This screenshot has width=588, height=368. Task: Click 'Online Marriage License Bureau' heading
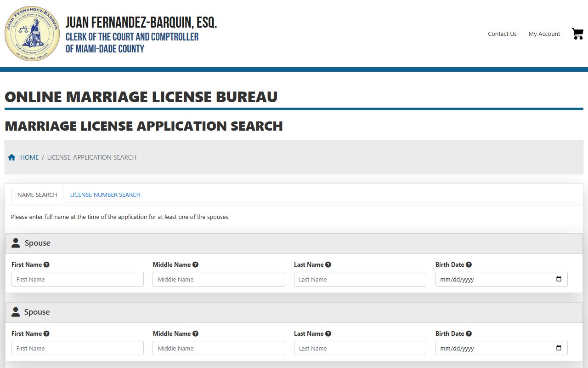coord(141,97)
